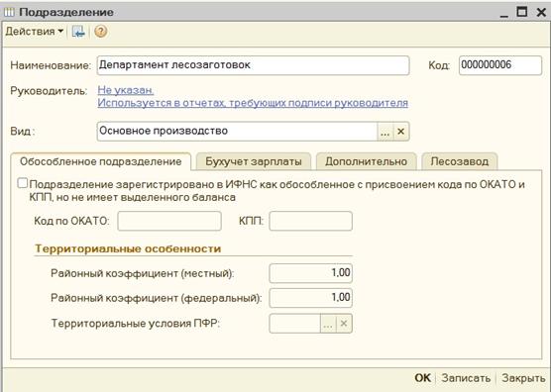Open the Территориальные условия ПФР ellipsis selector
This screenshot has width=551, height=392.
coord(328,324)
